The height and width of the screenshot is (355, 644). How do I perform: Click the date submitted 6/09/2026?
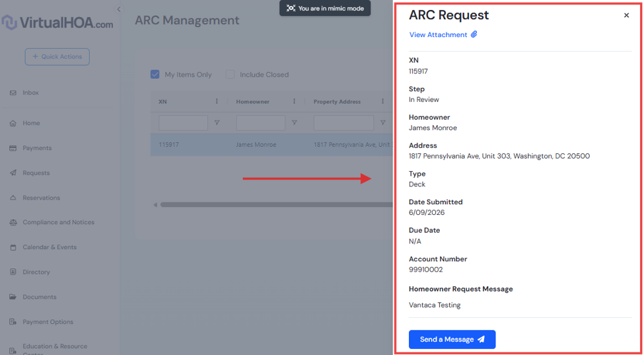point(426,213)
